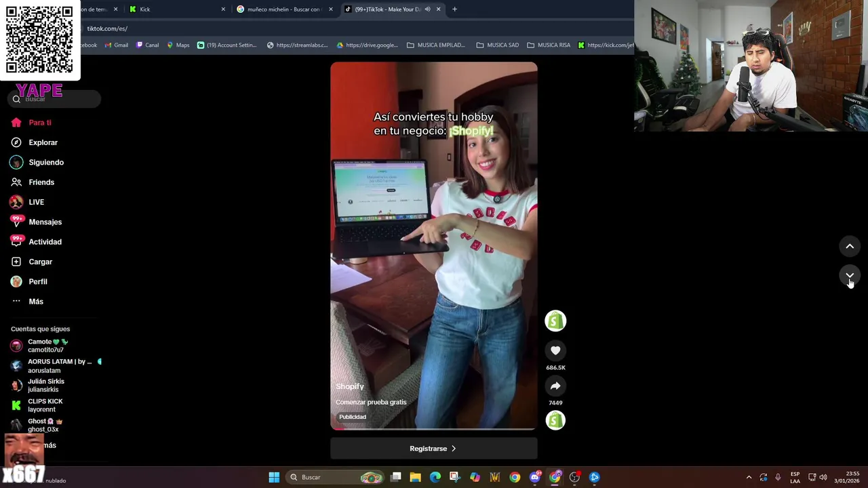Share the video via arrow icon
The height and width of the screenshot is (488, 868).
(555, 386)
